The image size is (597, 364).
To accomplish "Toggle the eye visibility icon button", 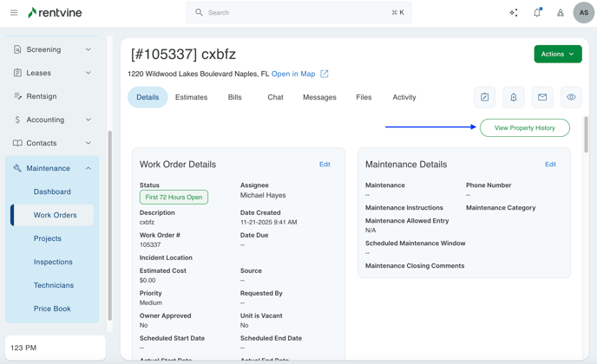I will point(571,97).
